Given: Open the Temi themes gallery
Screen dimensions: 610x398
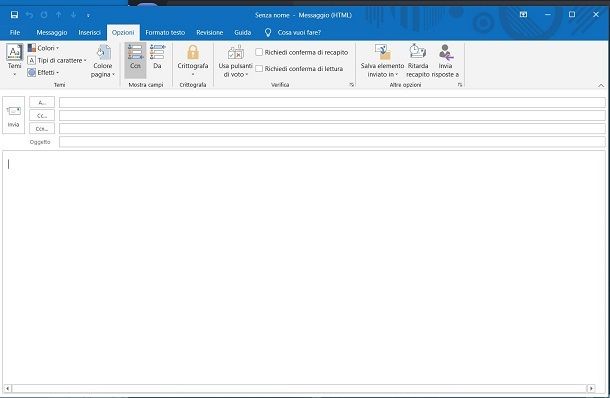Looking at the screenshot, I should (x=14, y=60).
